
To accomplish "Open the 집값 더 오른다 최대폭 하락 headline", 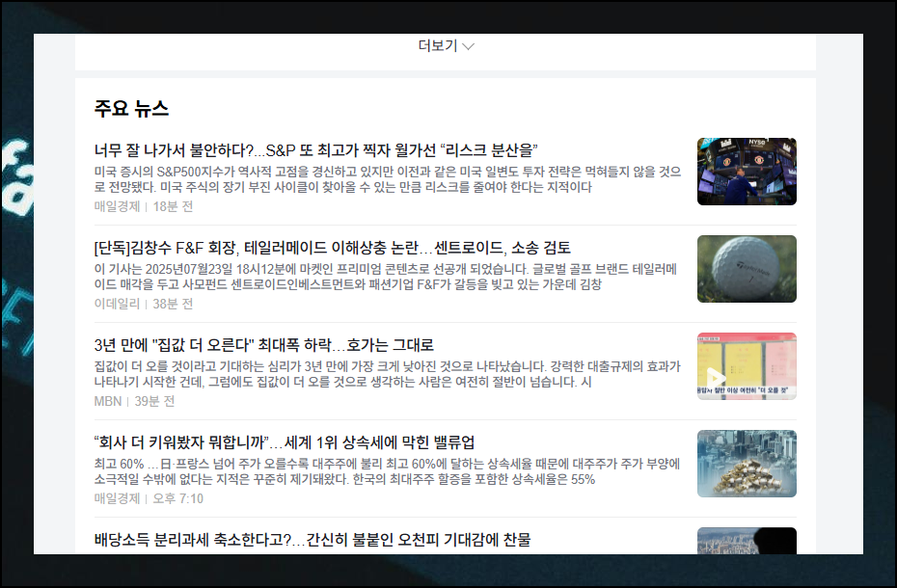I will point(263,344).
